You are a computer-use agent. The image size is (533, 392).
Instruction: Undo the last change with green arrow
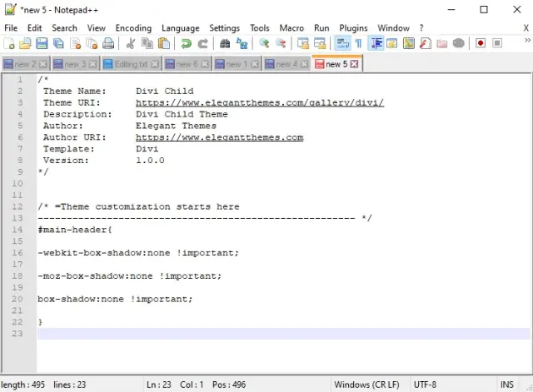(x=186, y=43)
